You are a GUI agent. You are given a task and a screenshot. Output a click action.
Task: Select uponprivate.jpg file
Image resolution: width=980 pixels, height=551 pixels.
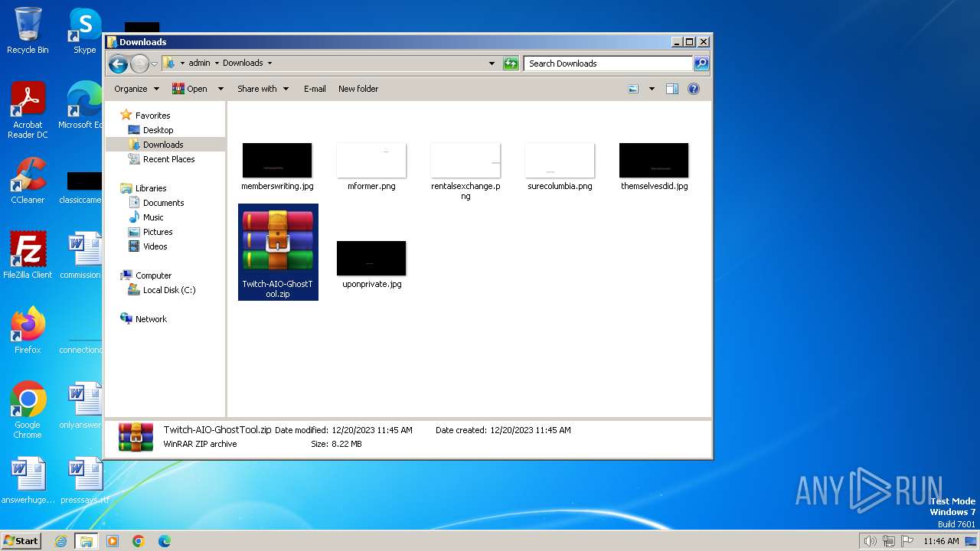point(371,264)
